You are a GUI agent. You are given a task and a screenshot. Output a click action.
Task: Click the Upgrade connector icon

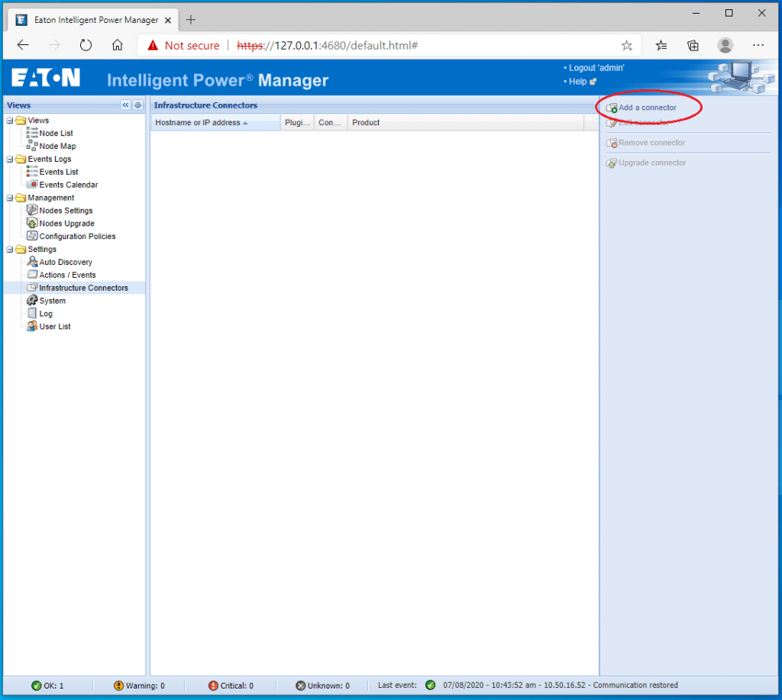(x=612, y=163)
